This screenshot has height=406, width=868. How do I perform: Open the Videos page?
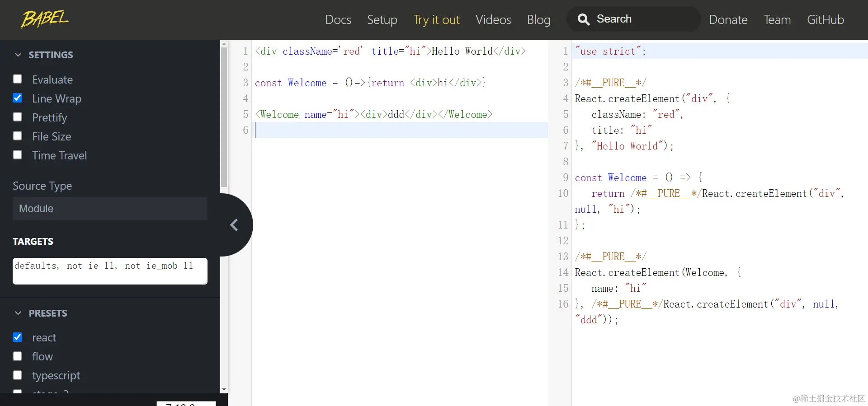click(x=493, y=20)
